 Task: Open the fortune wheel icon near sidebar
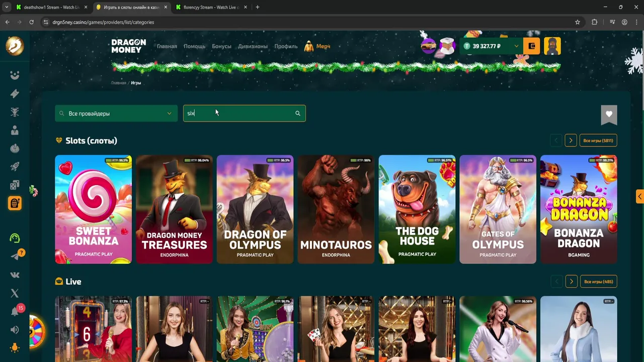tap(37, 332)
